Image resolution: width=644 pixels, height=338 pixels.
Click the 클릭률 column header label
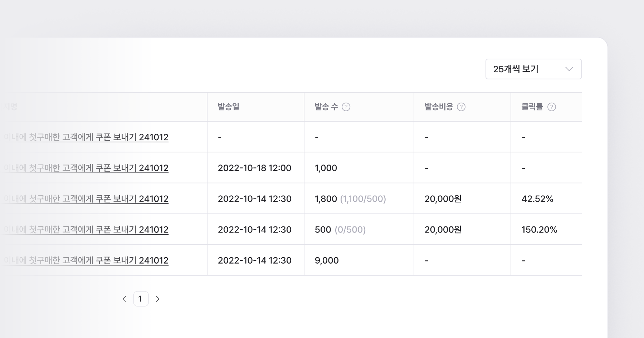pos(532,107)
